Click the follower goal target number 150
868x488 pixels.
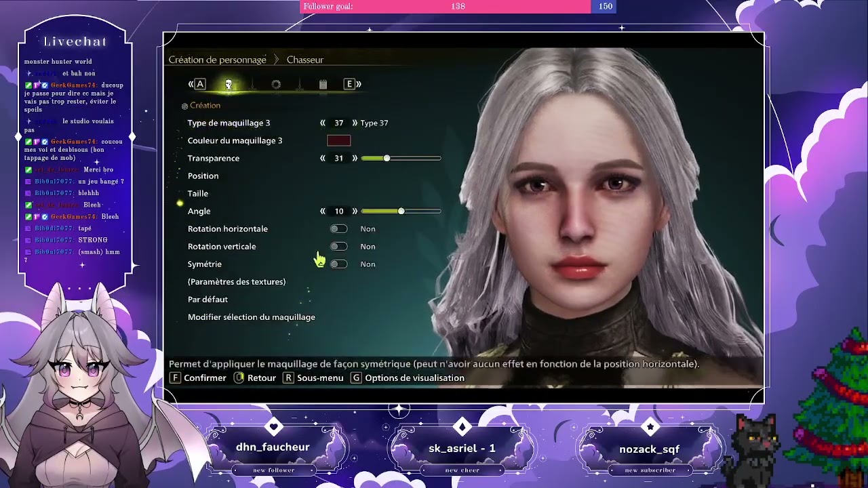click(x=606, y=7)
